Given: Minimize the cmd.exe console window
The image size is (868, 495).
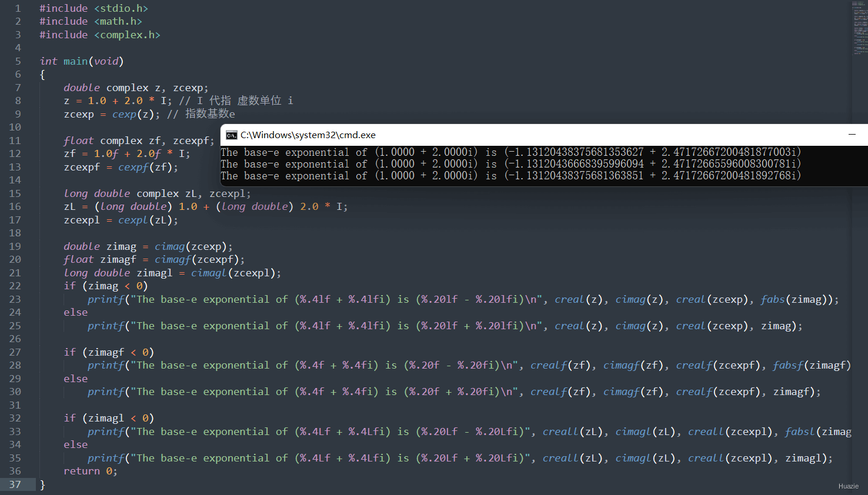Looking at the screenshot, I should click(x=852, y=135).
